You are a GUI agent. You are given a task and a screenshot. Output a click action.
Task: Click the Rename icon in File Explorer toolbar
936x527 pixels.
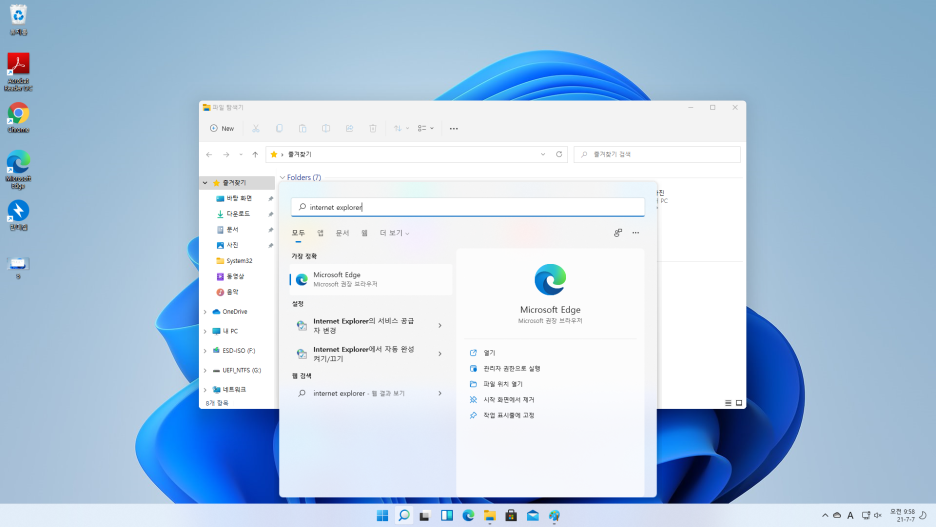tap(326, 128)
